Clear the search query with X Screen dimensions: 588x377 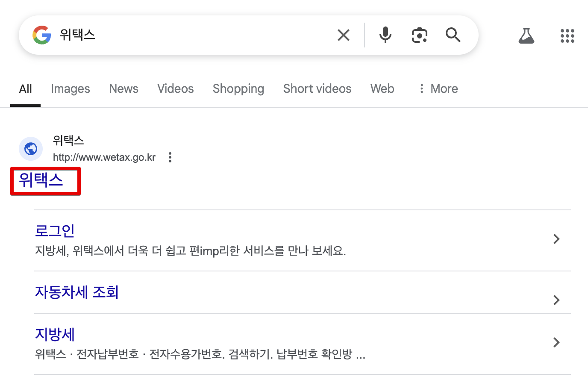(x=344, y=35)
